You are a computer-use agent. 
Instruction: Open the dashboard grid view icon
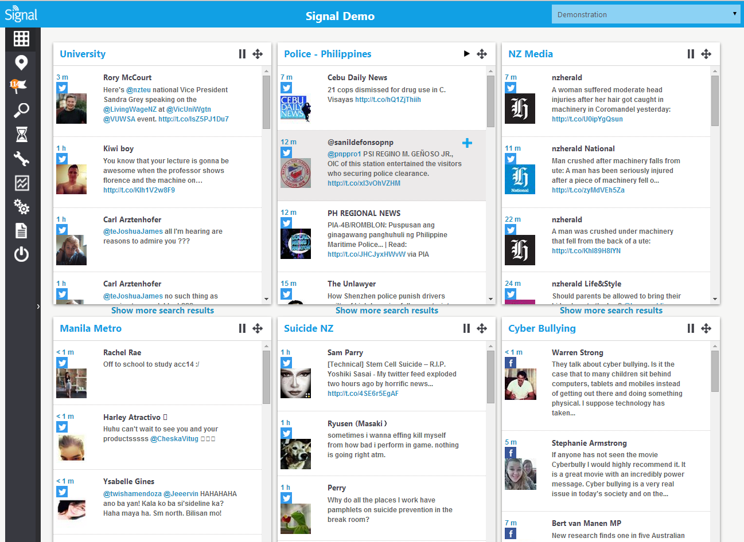click(21, 38)
